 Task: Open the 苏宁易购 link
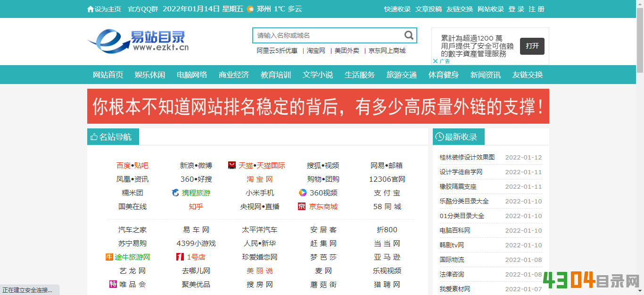tap(132, 243)
